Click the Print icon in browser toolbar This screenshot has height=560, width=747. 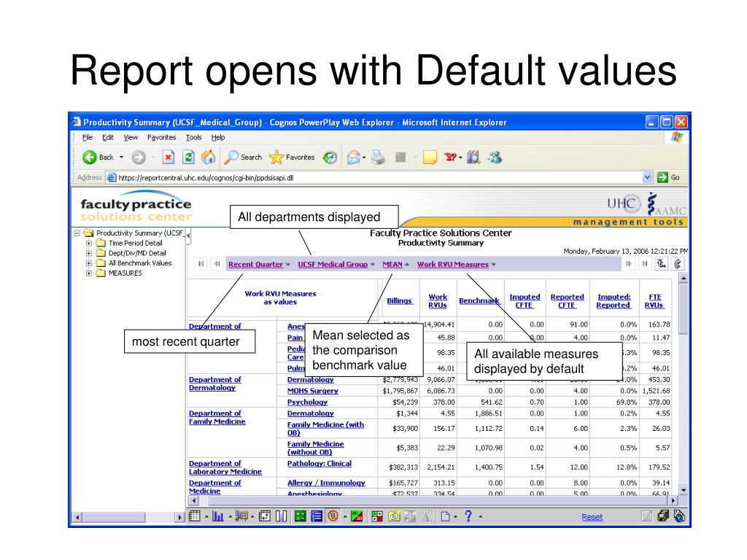point(379,157)
